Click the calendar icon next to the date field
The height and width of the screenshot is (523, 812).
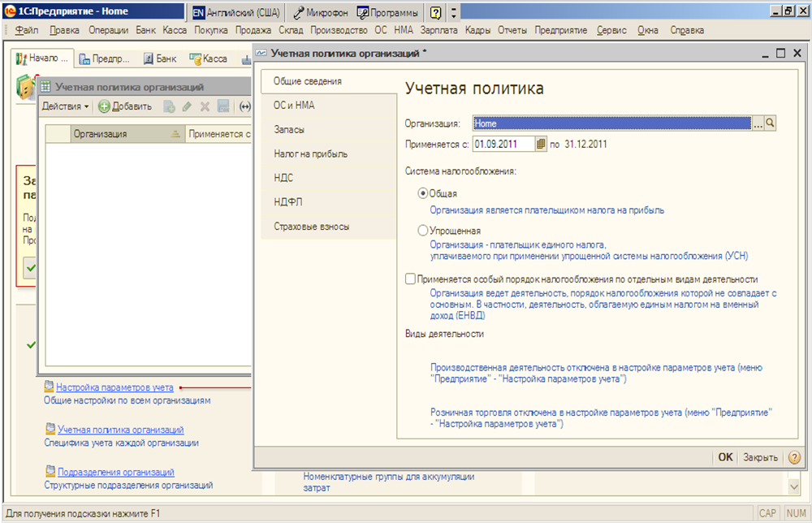540,144
